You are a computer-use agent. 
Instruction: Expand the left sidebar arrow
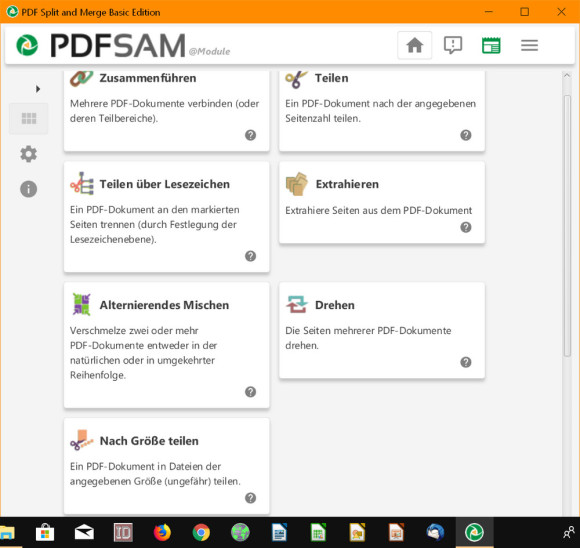click(38, 89)
